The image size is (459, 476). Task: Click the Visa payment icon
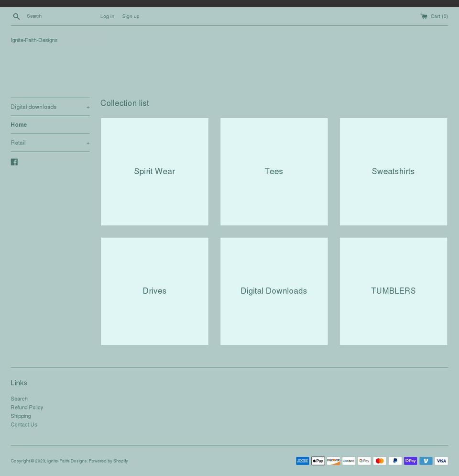[x=441, y=461]
